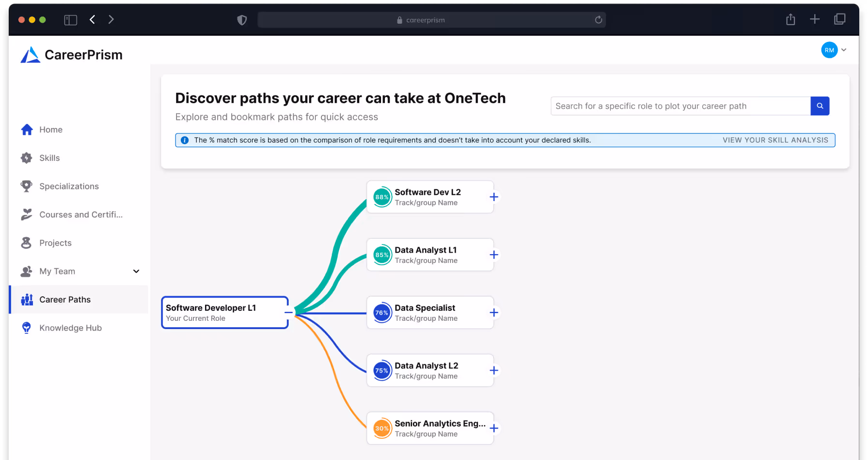The width and height of the screenshot is (868, 460).
Task: Select the Data Specialist card title
Action: click(425, 308)
